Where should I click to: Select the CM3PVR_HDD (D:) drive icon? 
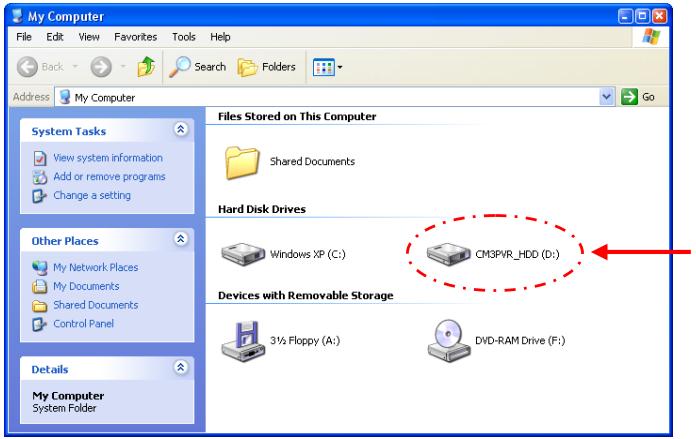click(x=448, y=254)
